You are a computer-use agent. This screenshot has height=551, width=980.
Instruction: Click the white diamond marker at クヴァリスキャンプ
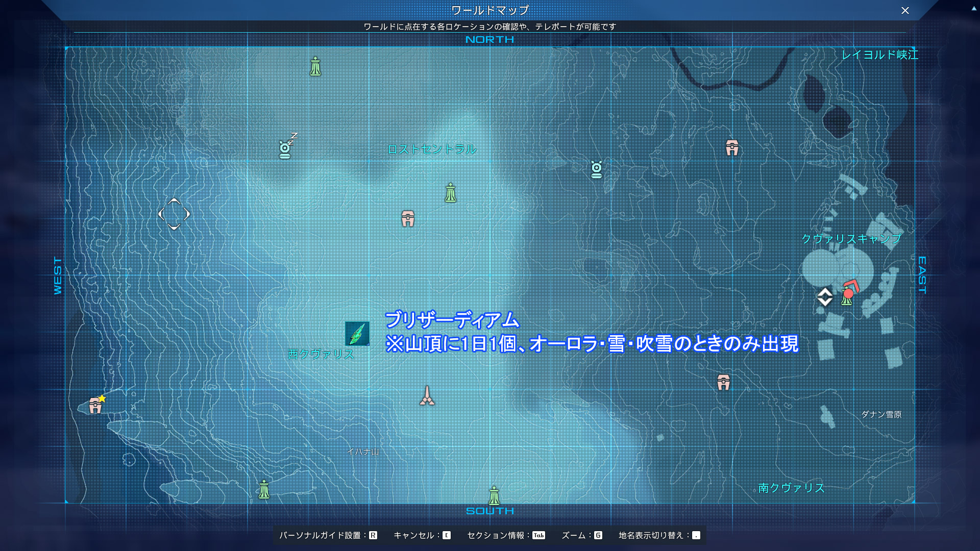tap(825, 297)
